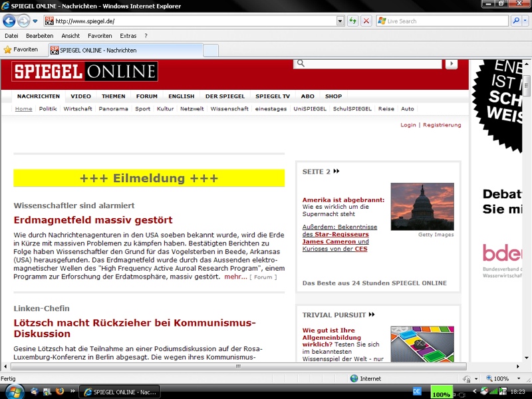Viewport: 532px width, 399px height.
Task: Click the Login link
Action: pos(408,125)
